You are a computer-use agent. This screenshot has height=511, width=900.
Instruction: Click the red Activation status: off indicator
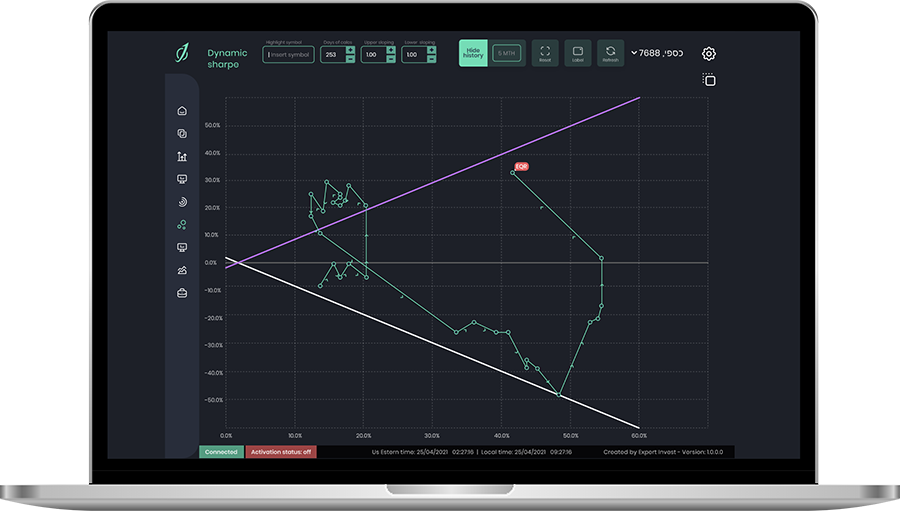281,452
